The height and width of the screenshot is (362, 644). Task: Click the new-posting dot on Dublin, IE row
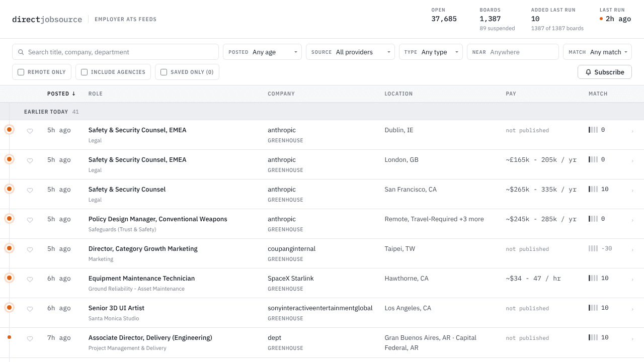[x=9, y=129]
